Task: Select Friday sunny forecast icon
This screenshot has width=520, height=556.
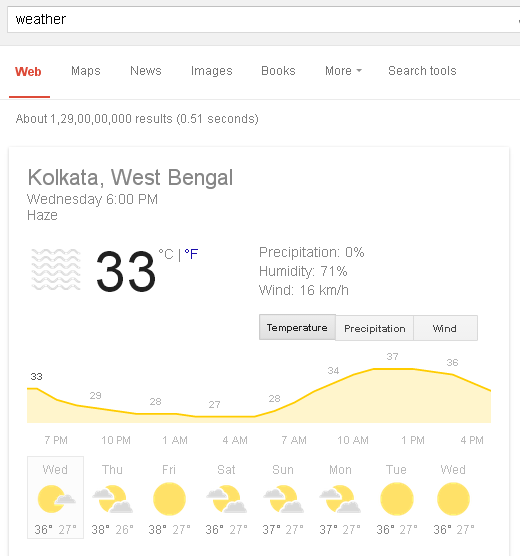Action: coord(169,499)
